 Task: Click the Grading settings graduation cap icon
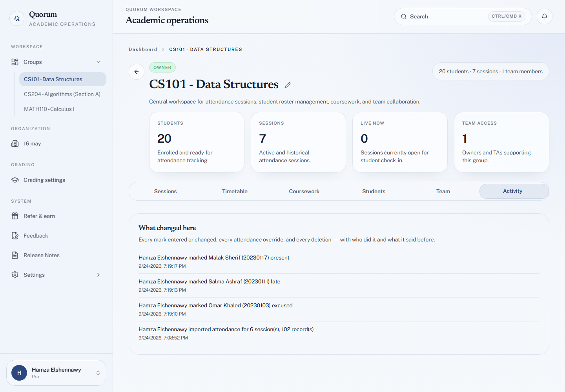tap(15, 180)
